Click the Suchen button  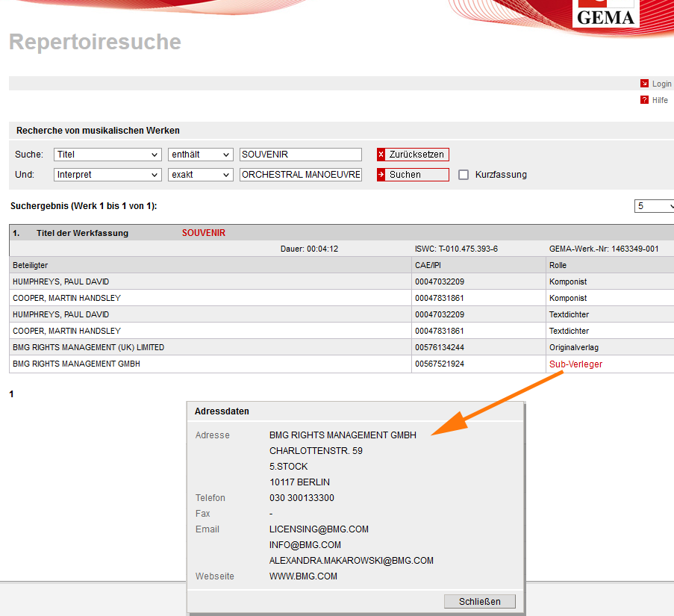point(413,175)
